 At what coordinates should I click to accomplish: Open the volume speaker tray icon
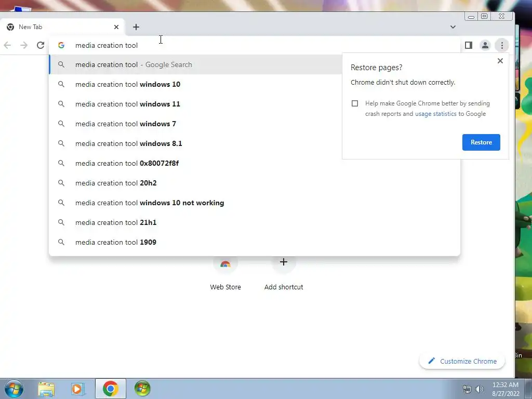click(x=480, y=389)
